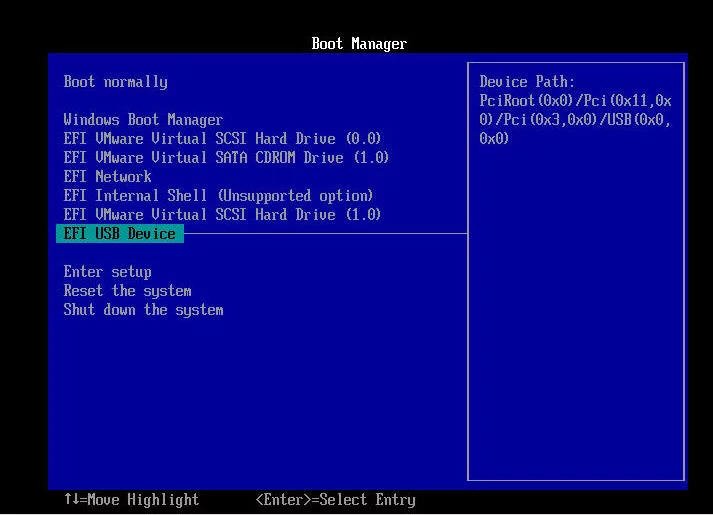Click the PciRoot(0x0)/Pci(0x11,0x device path text
The image size is (713, 515).
(575, 100)
